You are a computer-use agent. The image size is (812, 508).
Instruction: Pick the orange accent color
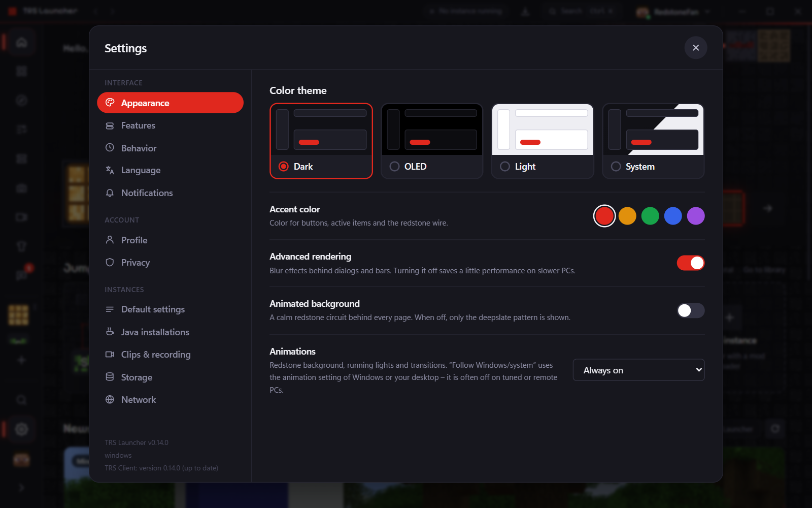point(627,216)
